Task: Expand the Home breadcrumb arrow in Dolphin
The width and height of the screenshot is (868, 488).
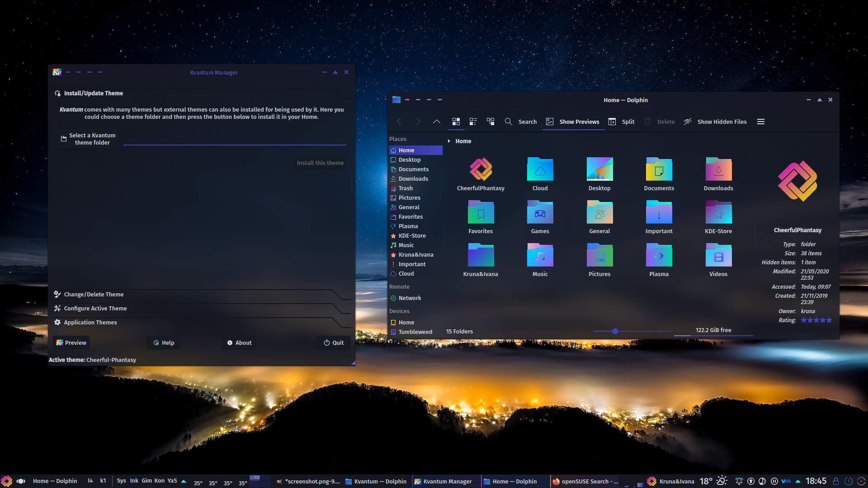Action: tap(448, 141)
